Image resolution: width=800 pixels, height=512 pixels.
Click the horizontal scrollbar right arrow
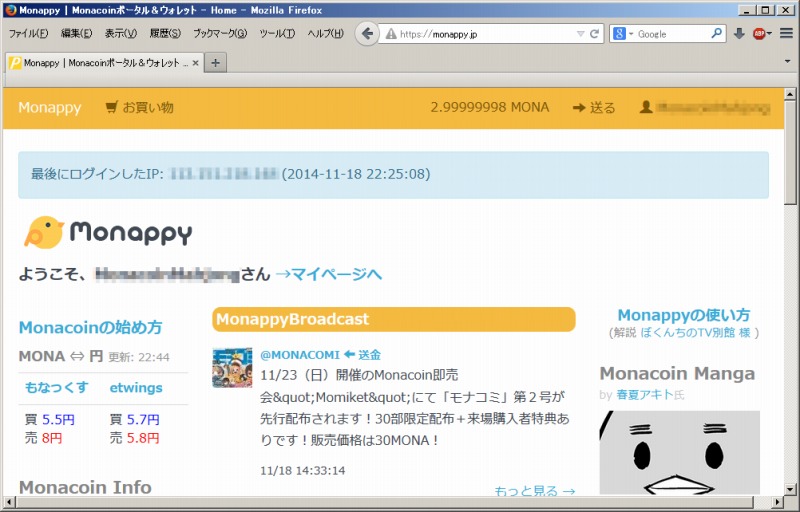click(778, 502)
